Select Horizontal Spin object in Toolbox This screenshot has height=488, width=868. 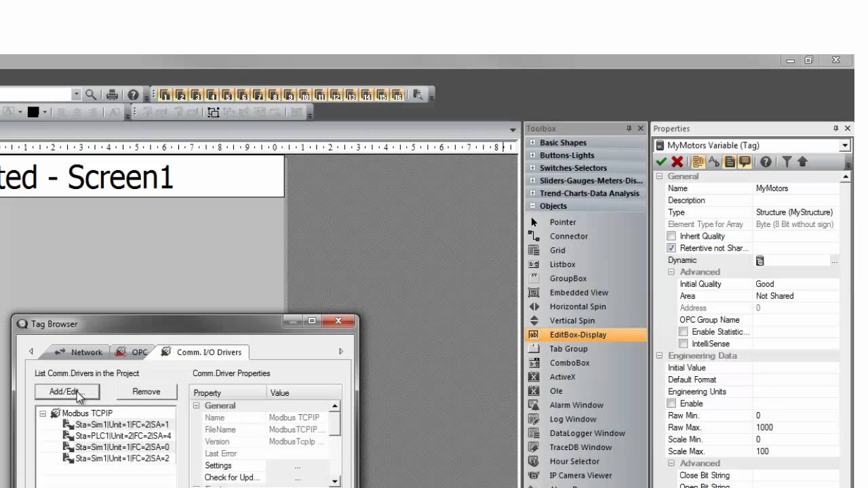click(577, 307)
